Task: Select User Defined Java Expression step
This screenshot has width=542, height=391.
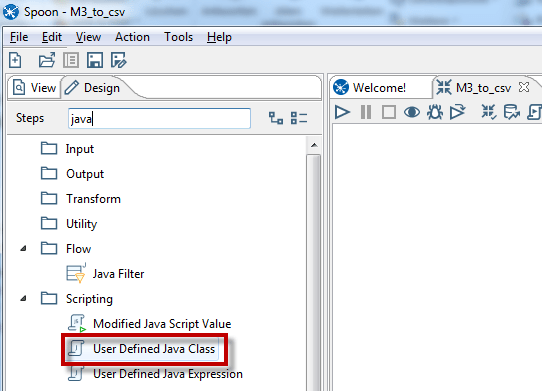Action: (x=168, y=374)
